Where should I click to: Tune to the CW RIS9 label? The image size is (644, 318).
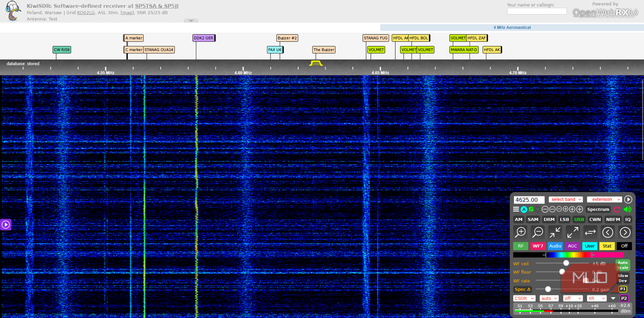pyautogui.click(x=62, y=50)
